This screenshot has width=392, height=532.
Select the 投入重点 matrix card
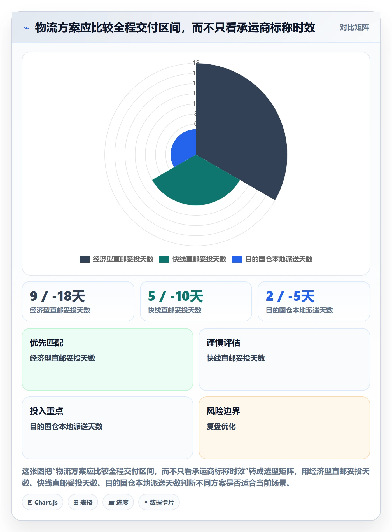108,428
